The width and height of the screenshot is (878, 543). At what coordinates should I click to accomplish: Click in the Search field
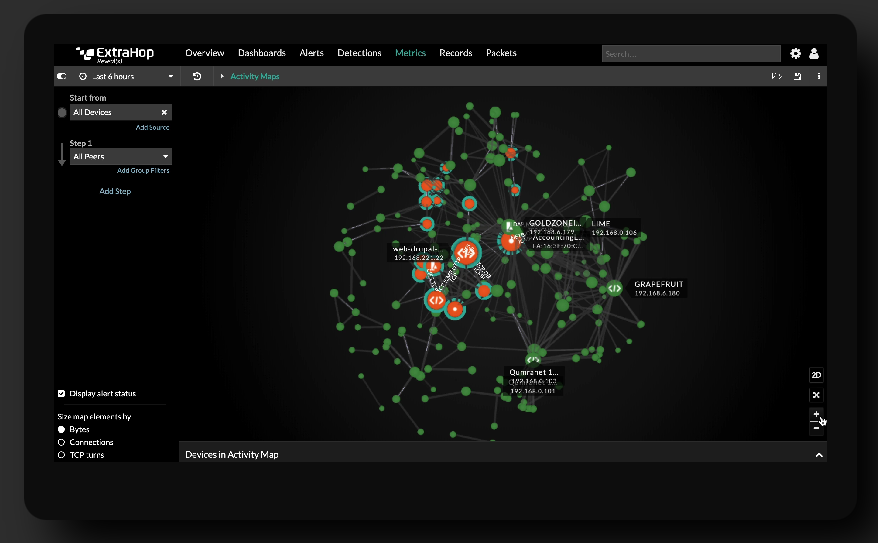691,54
